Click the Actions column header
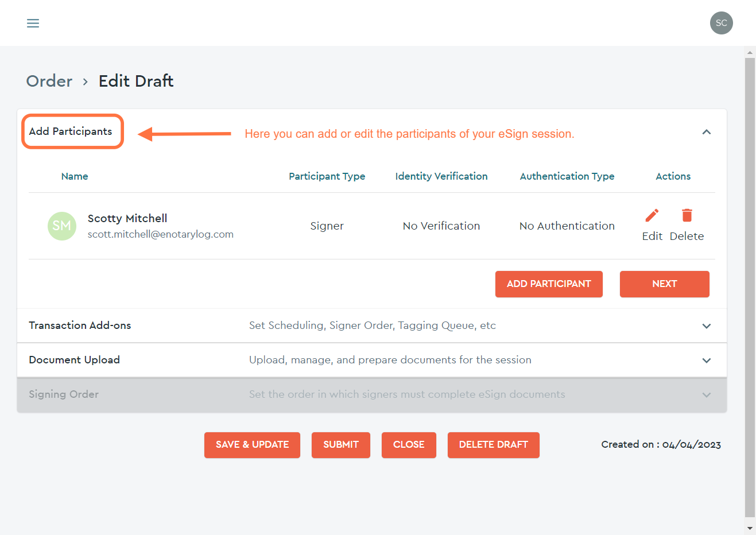This screenshot has height=535, width=756. [x=673, y=176]
